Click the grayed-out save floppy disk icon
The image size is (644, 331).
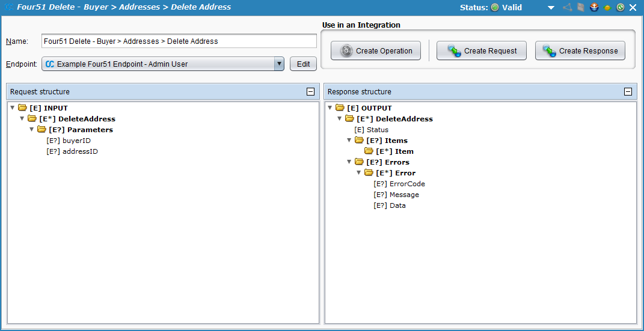coord(581,8)
